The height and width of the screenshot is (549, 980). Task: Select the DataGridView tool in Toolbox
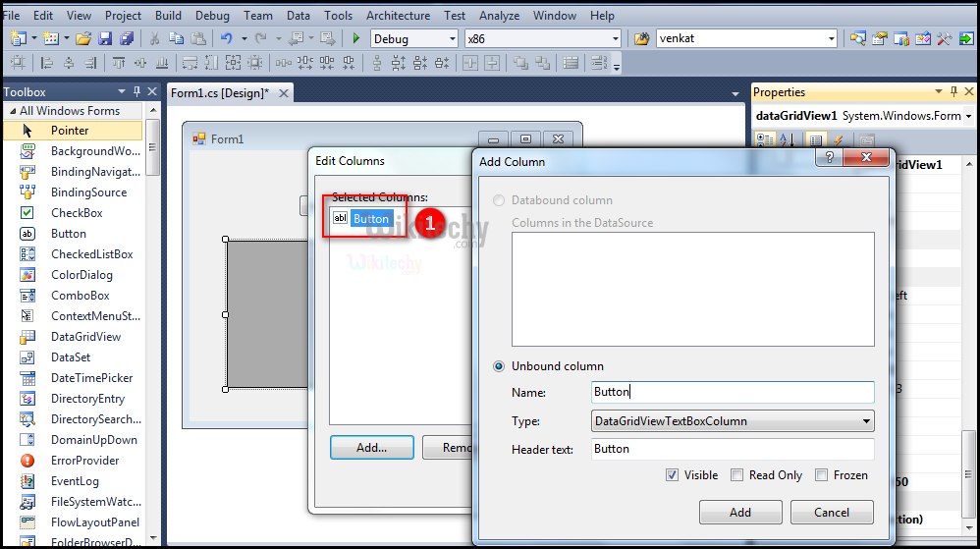tap(85, 337)
